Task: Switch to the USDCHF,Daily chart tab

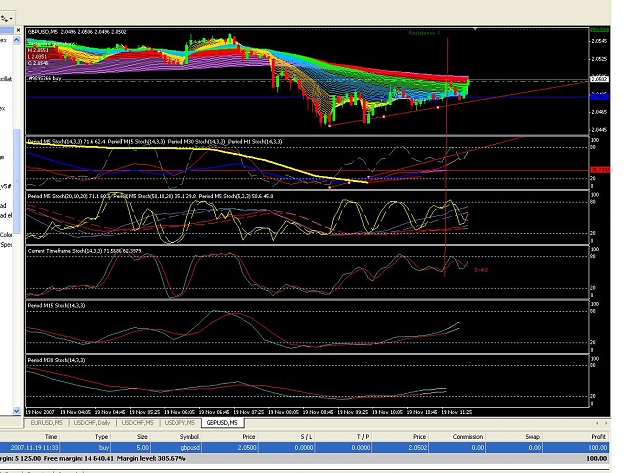Action: point(92,422)
